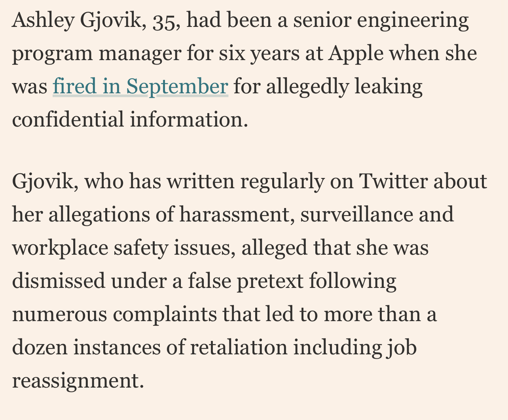
Task: Click the word 'retaliation'
Action: [239, 348]
